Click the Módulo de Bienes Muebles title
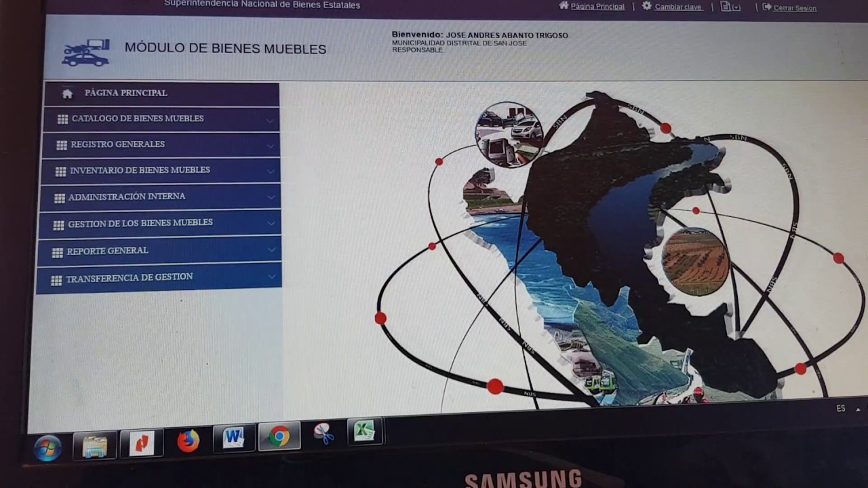868x488 pixels. (225, 49)
